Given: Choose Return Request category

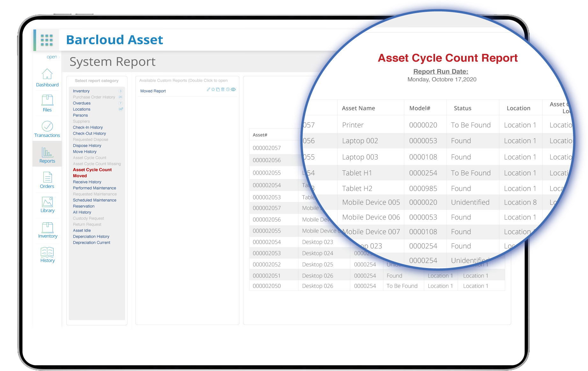Looking at the screenshot, I should (x=87, y=225).
